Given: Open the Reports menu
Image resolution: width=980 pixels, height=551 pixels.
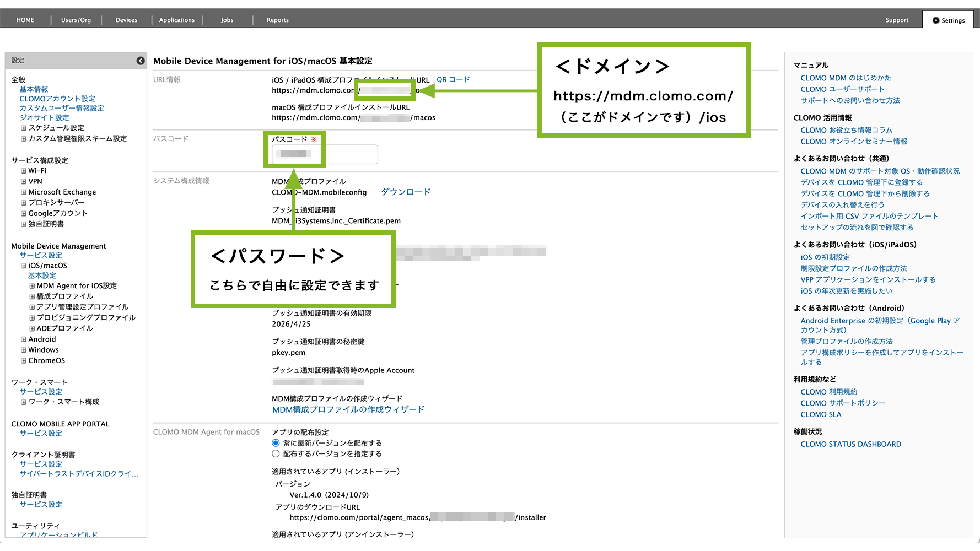Looking at the screenshot, I should tap(278, 20).
